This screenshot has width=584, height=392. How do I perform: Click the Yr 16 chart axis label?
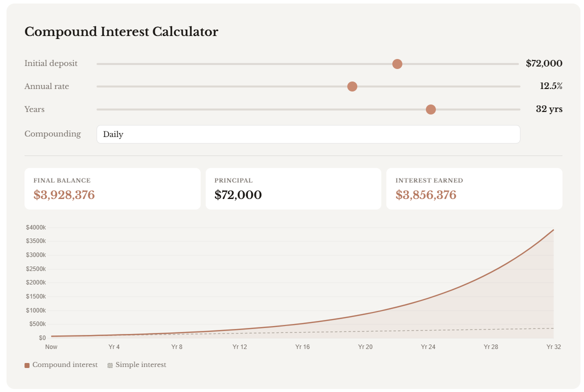coord(302,346)
